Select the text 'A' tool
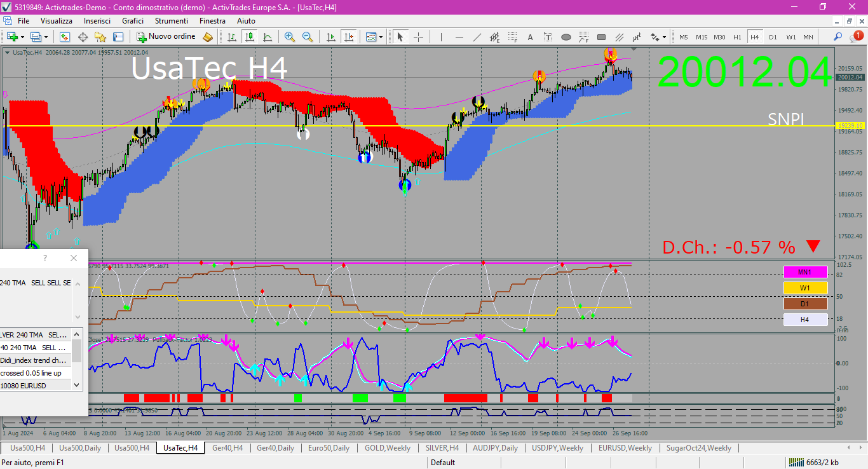This screenshot has width=868, height=469. (x=530, y=37)
